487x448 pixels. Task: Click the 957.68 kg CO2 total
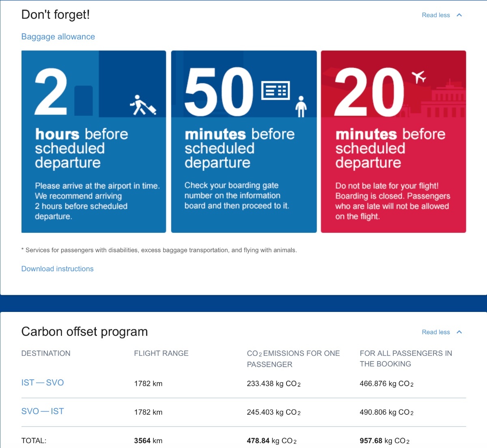[384, 441]
